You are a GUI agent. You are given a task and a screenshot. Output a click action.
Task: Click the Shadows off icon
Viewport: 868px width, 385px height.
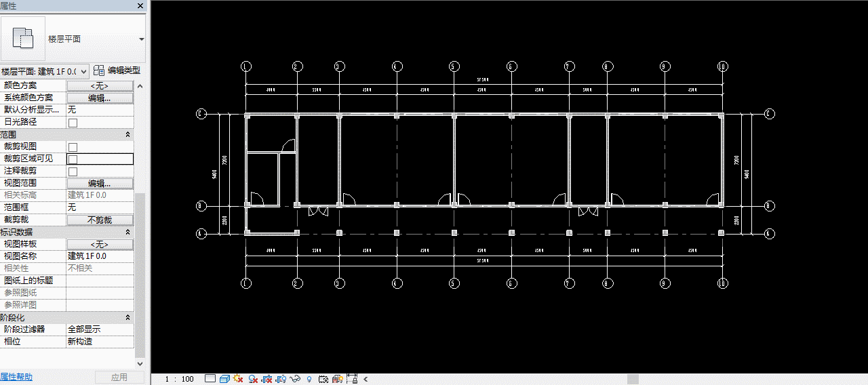pyautogui.click(x=253, y=379)
